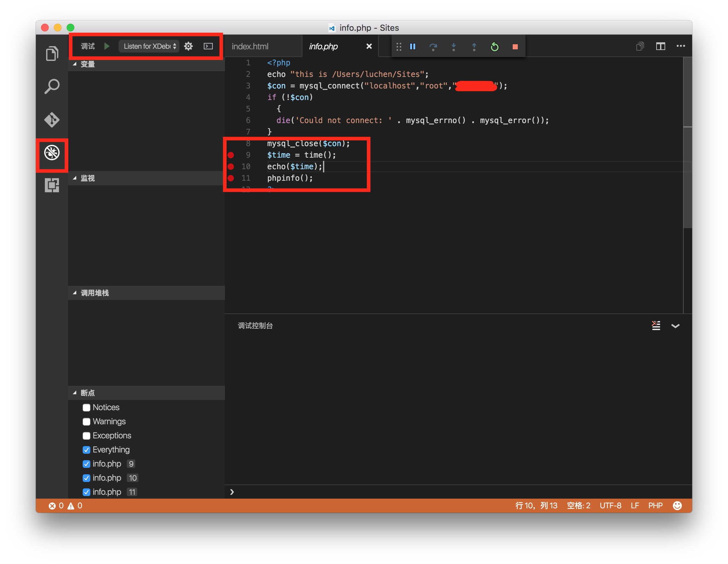This screenshot has width=728, height=564.
Task: Open the Git source control view
Action: click(52, 120)
